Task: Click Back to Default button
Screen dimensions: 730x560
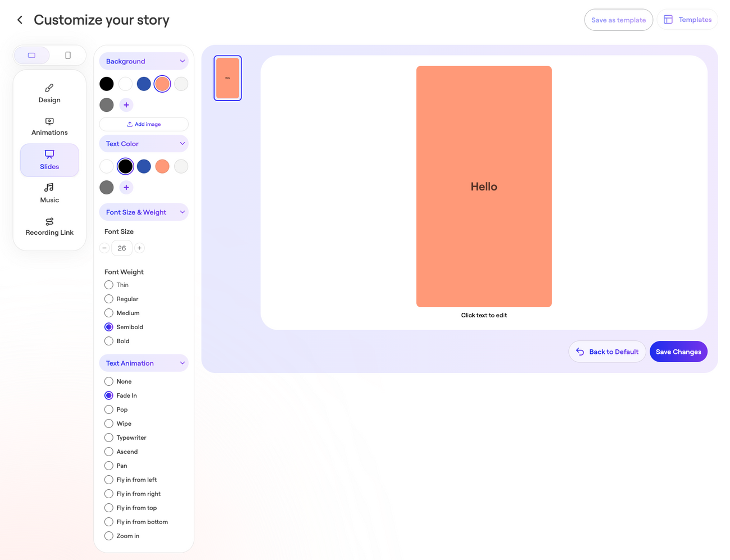Action: (607, 352)
